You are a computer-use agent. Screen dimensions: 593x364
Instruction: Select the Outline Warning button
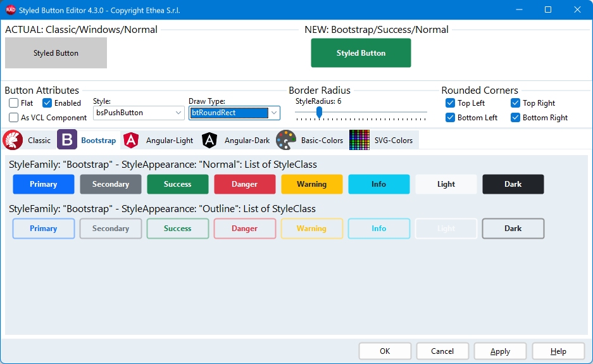(311, 229)
